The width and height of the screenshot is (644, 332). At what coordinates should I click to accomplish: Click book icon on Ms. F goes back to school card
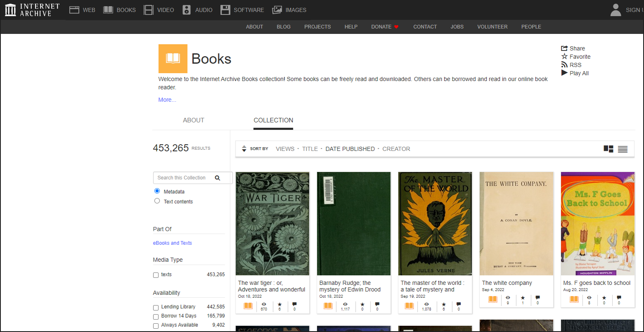574,299
